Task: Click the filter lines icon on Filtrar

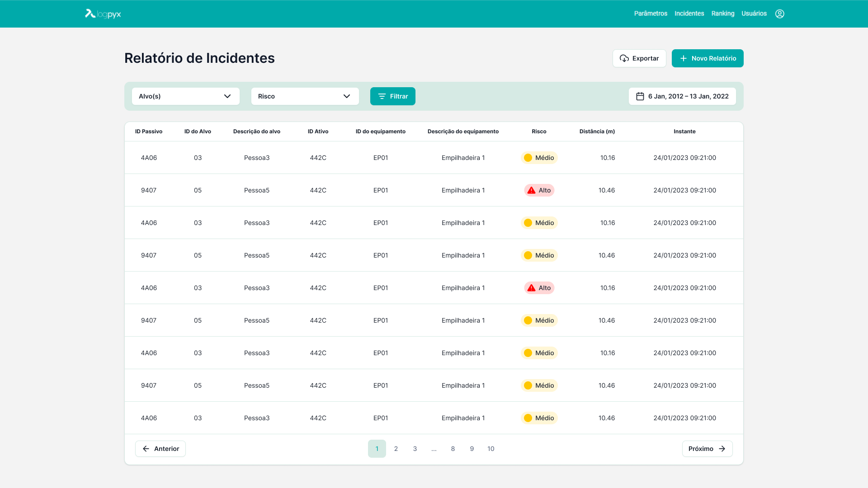Action: coord(382,96)
